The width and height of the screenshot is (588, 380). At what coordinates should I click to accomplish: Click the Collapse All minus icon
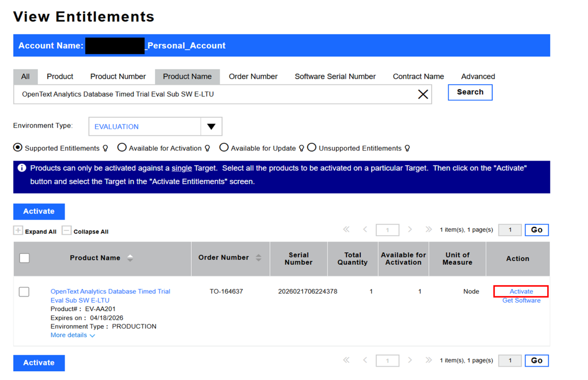tap(66, 231)
